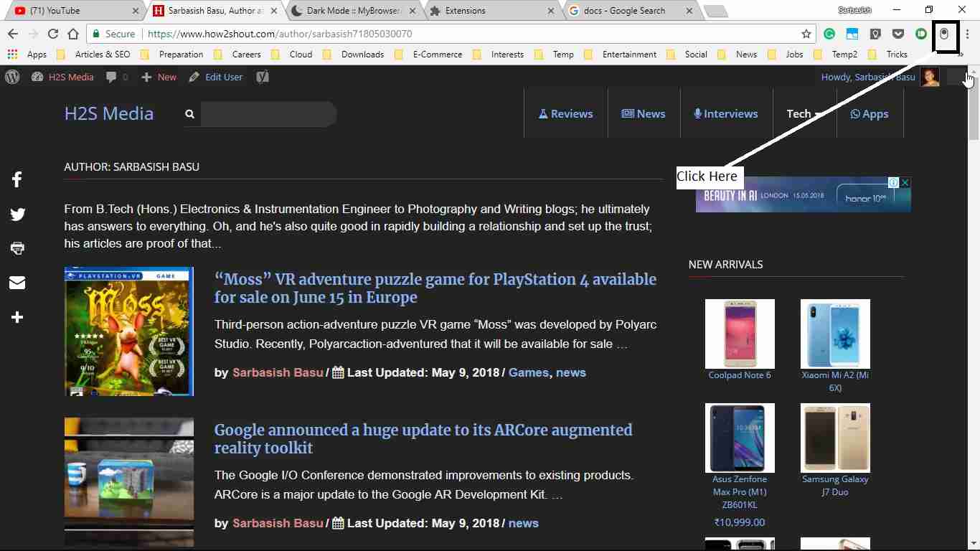
Task: Click into the site search field
Action: click(x=268, y=114)
